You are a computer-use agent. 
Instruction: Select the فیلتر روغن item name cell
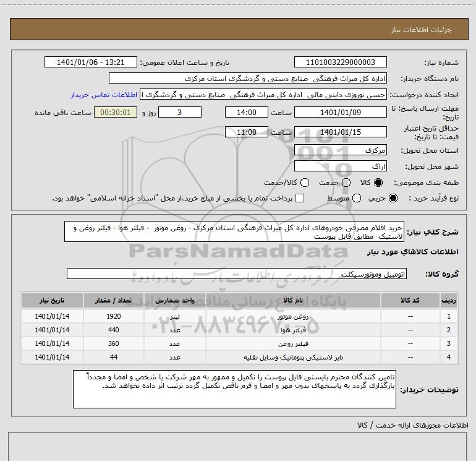pyautogui.click(x=293, y=343)
